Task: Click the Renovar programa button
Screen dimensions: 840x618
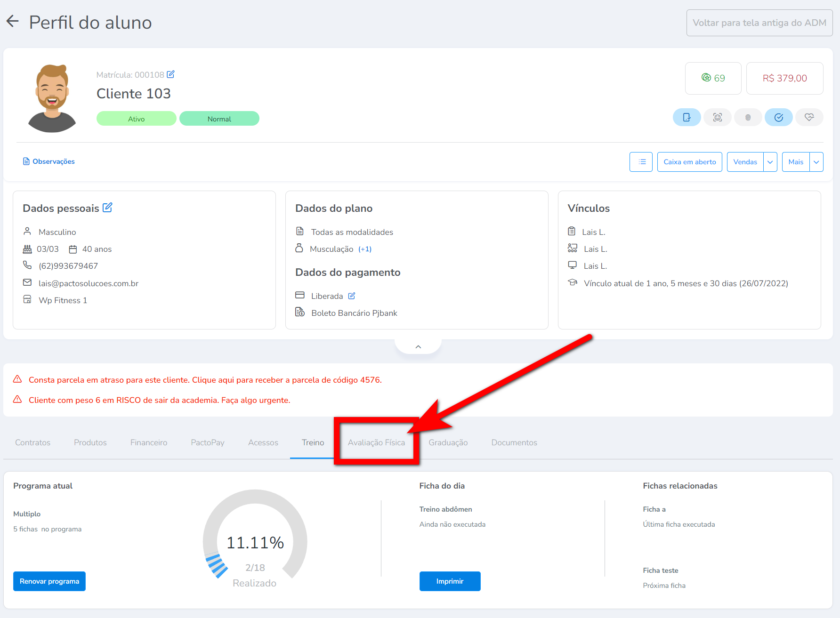Action: [49, 581]
